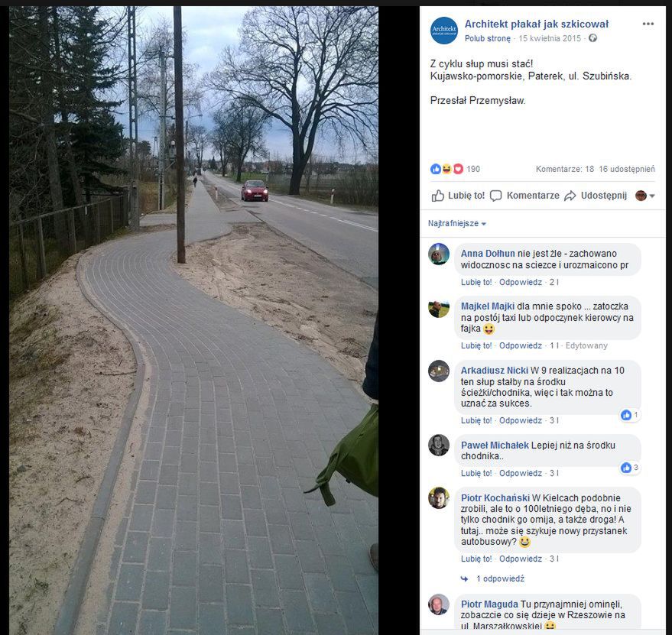Click the Architekt page profile logo
This screenshot has width=672, height=635.
pyautogui.click(x=444, y=31)
